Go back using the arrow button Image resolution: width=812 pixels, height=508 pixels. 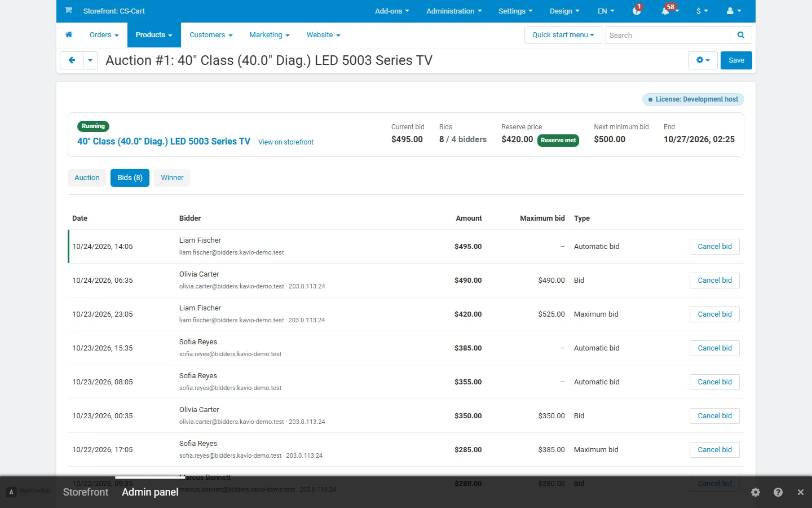point(72,60)
